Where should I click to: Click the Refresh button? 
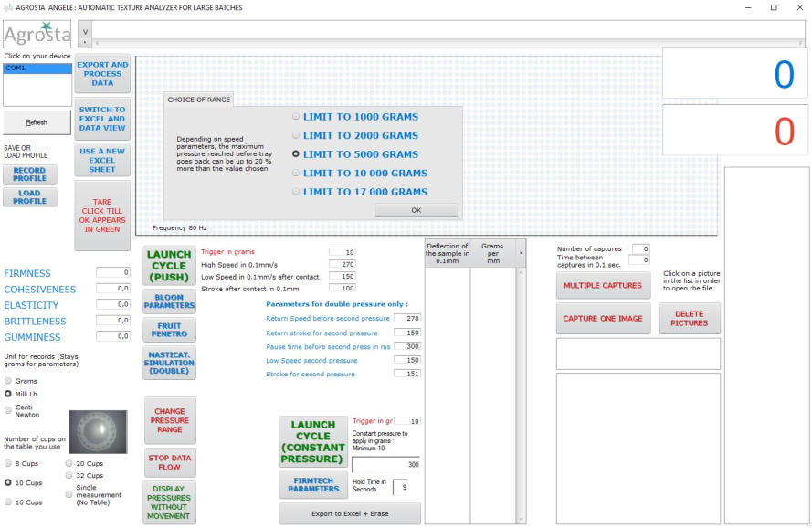37,122
